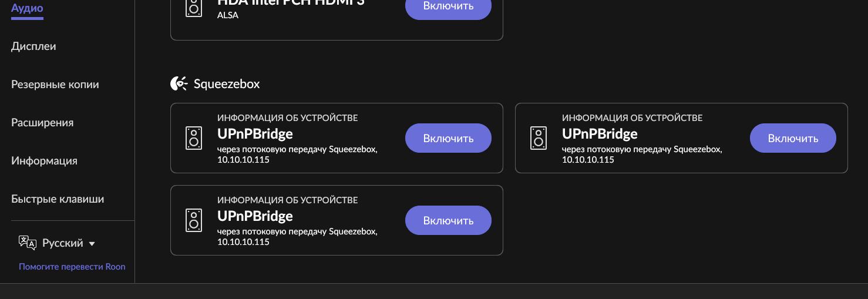Click speaker icon of bottom UPnPBridge card
The width and height of the screenshot is (868, 299).
click(x=194, y=220)
